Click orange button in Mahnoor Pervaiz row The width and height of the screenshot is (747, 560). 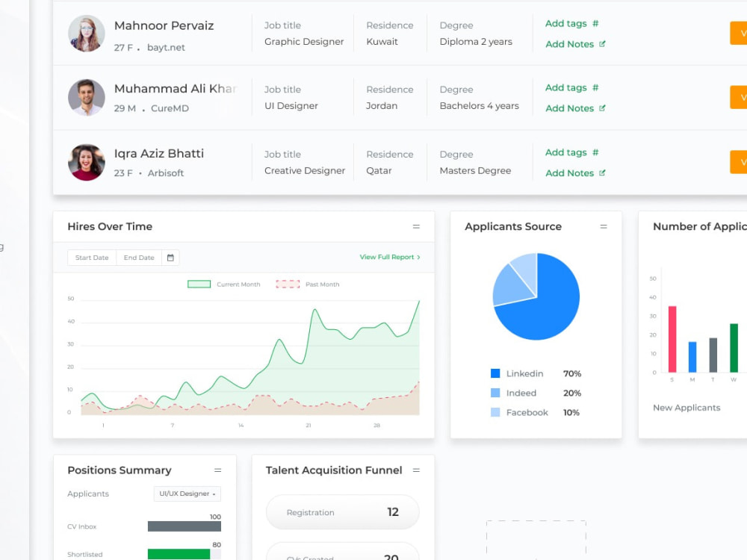click(739, 33)
